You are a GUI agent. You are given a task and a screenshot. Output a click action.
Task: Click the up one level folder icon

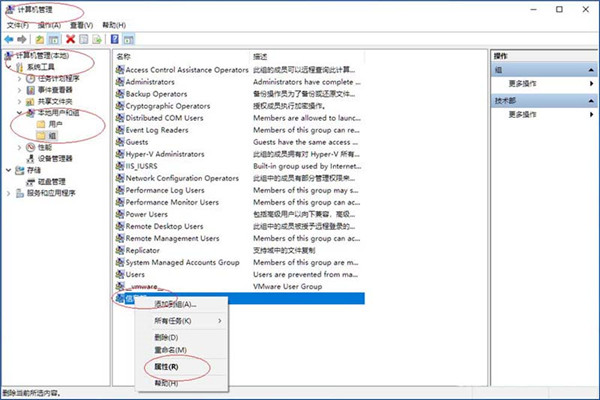point(41,39)
